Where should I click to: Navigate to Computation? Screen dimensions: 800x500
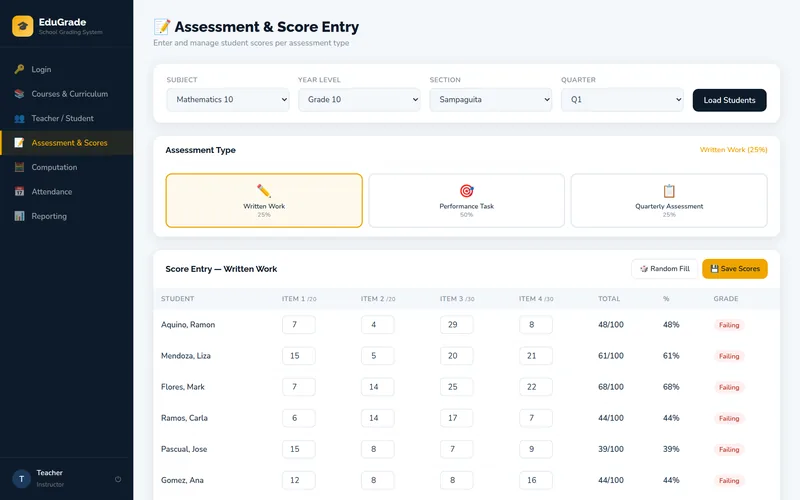tap(66, 167)
